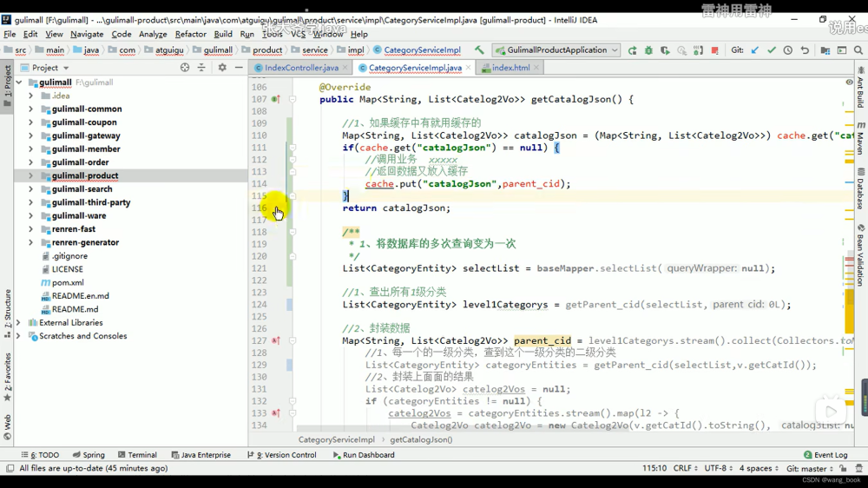Start debugging with the bug icon
This screenshot has width=868, height=488.
[648, 50]
